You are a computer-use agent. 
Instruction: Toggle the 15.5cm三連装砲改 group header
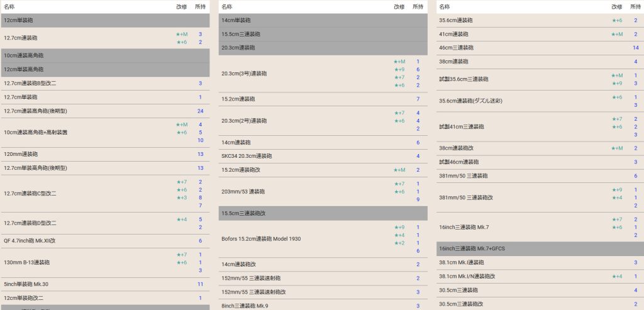point(323,213)
